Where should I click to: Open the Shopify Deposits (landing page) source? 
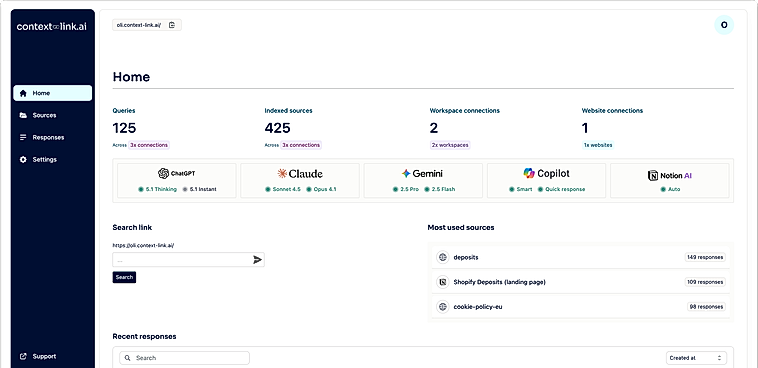(x=581, y=282)
